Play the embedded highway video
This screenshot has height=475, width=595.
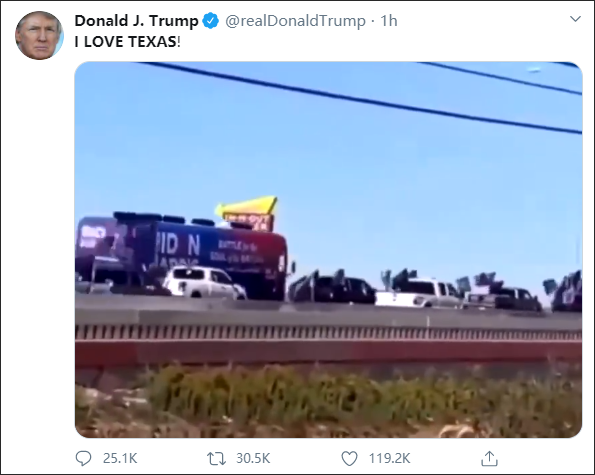329,250
